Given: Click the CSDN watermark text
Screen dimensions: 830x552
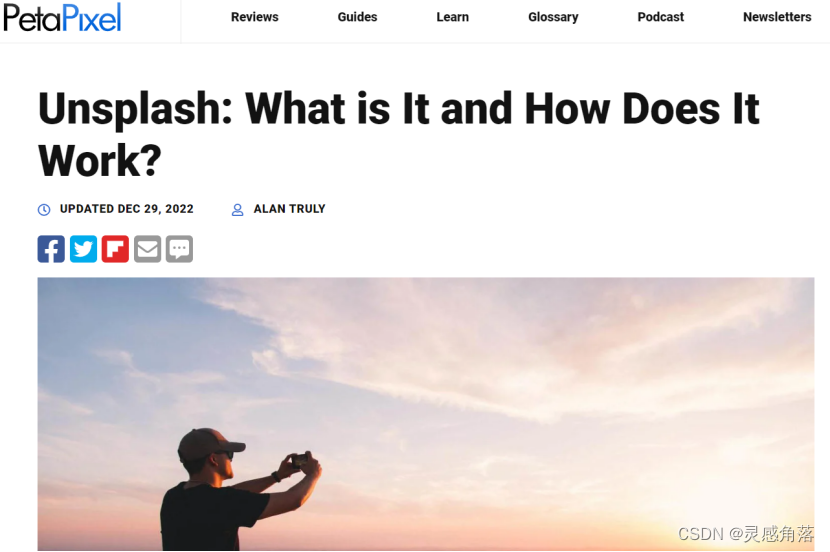Looking at the screenshot, I should coord(746,534).
